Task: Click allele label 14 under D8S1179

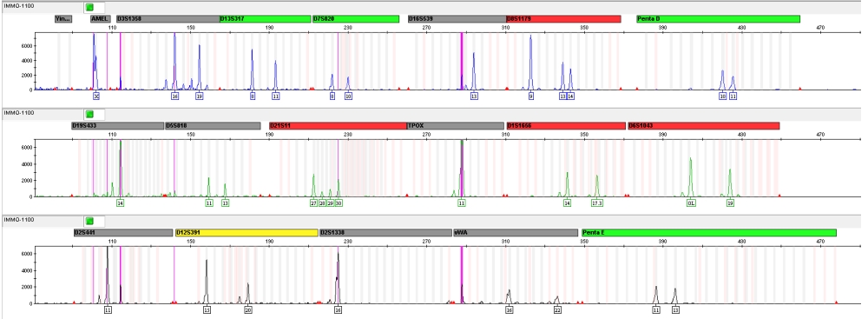Action: tap(571, 96)
